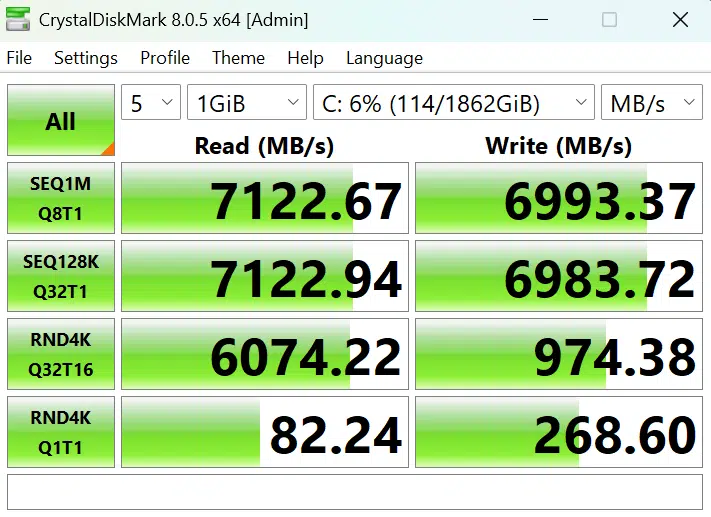Viewport: 711px width, 517px height.
Task: Start the SEQ128K Q32T1 test
Action: [x=61, y=276]
